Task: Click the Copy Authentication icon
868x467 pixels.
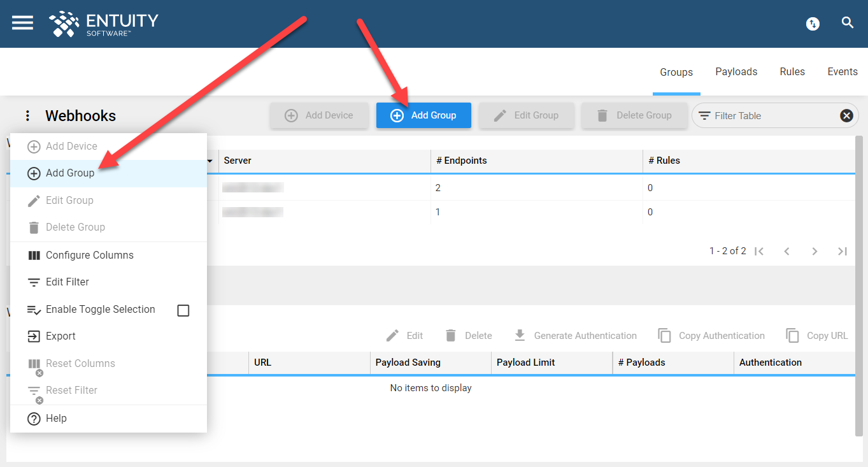Action: [x=665, y=335]
